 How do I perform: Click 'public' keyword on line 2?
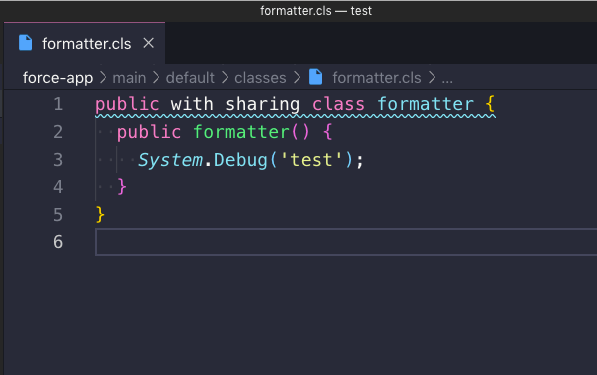point(149,132)
